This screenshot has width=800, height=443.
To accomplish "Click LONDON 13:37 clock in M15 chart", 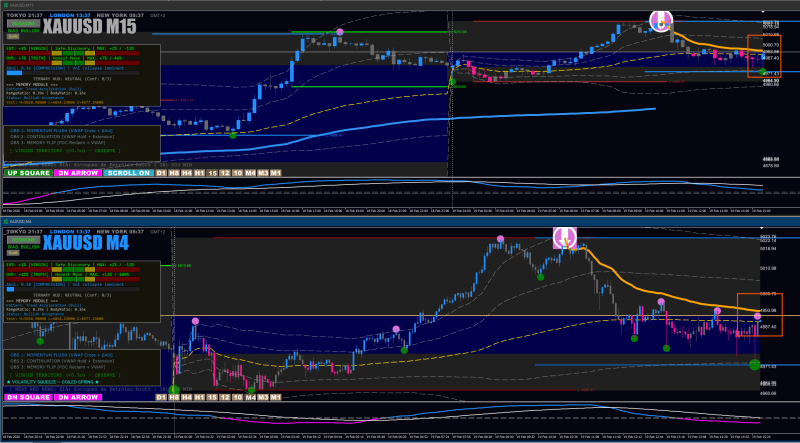I will (71, 16).
